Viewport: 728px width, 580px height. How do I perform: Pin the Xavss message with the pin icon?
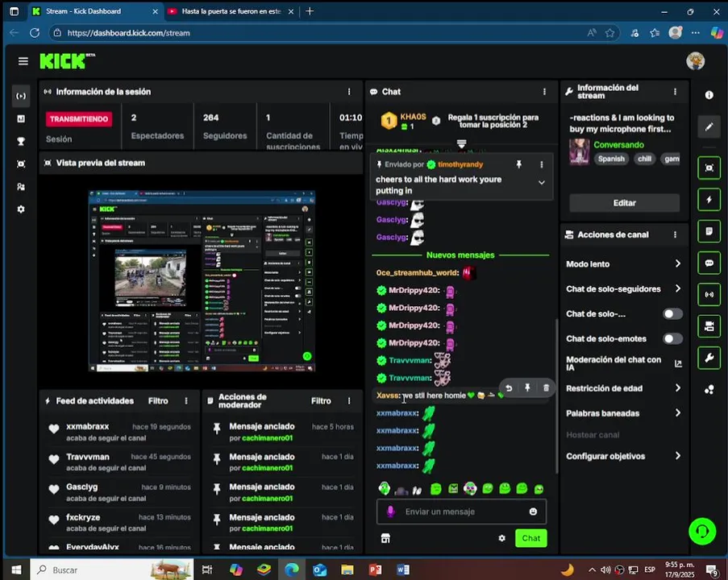(527, 387)
